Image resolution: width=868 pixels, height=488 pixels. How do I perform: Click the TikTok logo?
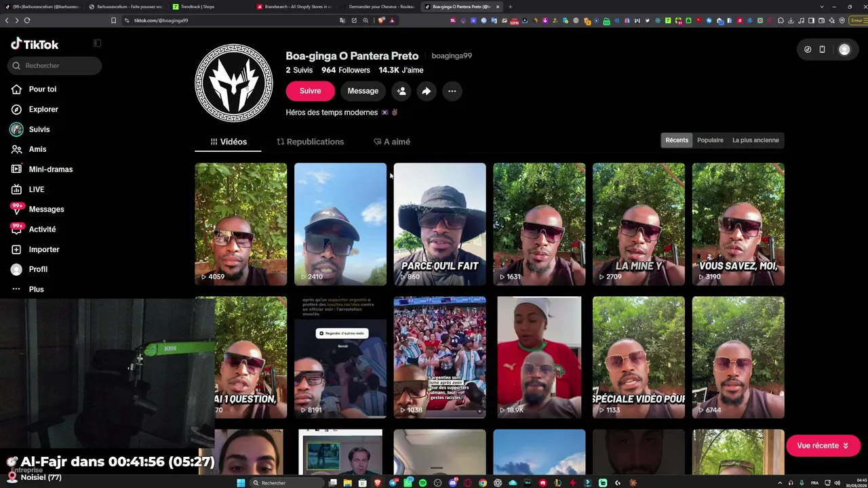(35, 45)
